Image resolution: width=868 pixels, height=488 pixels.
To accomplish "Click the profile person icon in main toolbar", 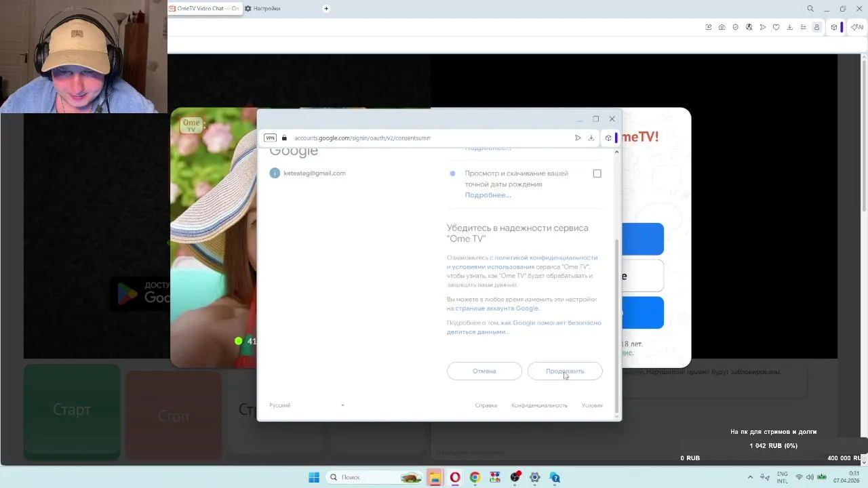I will tap(816, 27).
